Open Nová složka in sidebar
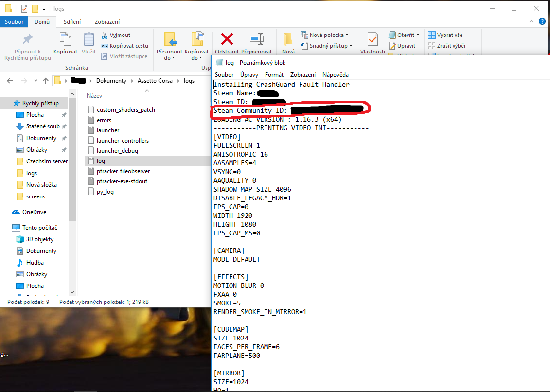This screenshot has height=392, width=550. 36,185
